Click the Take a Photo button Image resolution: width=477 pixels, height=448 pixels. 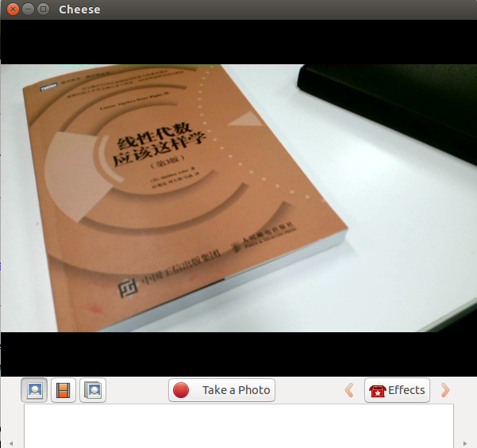221,390
